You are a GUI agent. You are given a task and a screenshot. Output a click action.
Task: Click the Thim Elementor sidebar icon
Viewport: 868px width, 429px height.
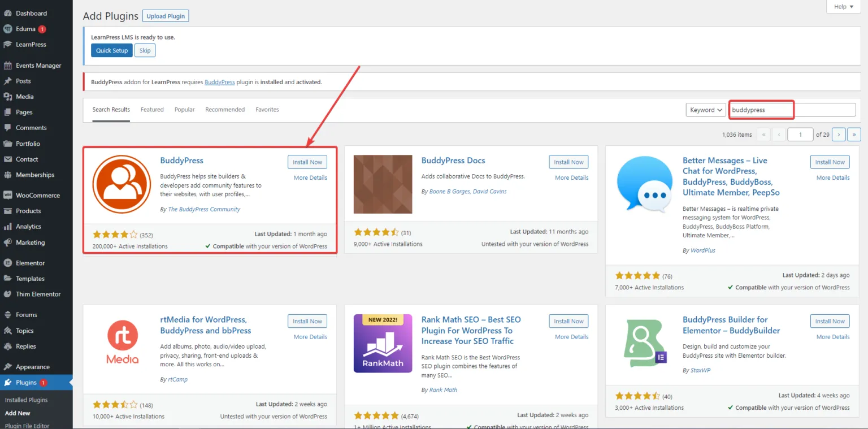tap(8, 294)
